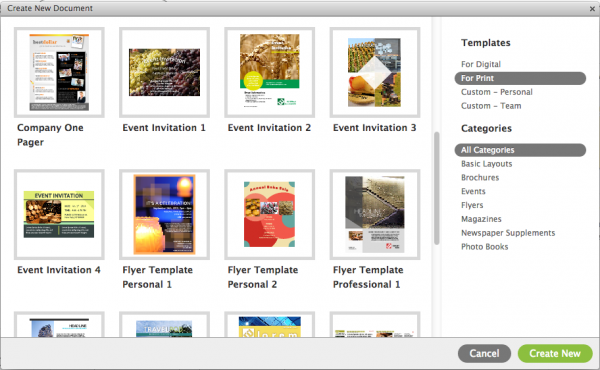This screenshot has height=370, width=600.
Task: Close the Create New Document dialog
Action: tap(592, 8)
